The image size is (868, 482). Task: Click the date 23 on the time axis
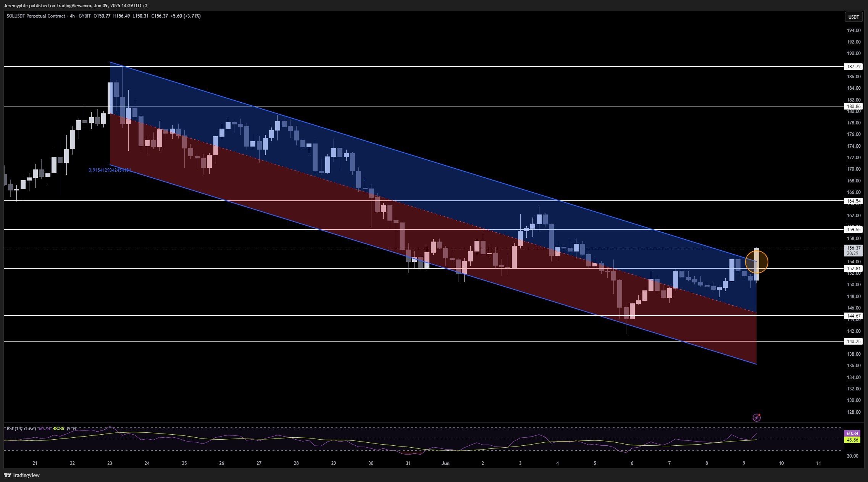(110, 463)
